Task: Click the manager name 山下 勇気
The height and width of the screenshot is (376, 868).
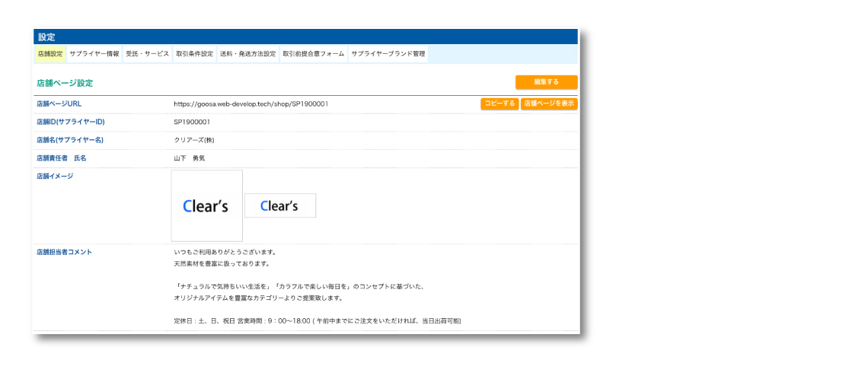Action: pos(190,158)
